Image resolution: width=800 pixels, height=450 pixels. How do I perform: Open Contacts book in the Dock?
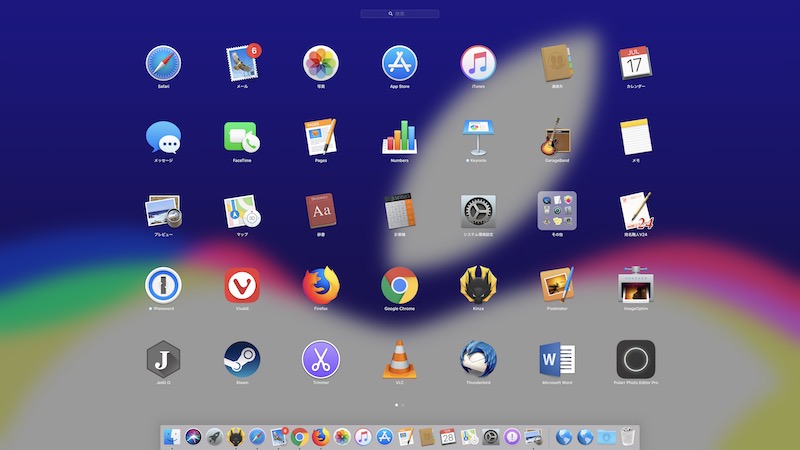click(427, 437)
